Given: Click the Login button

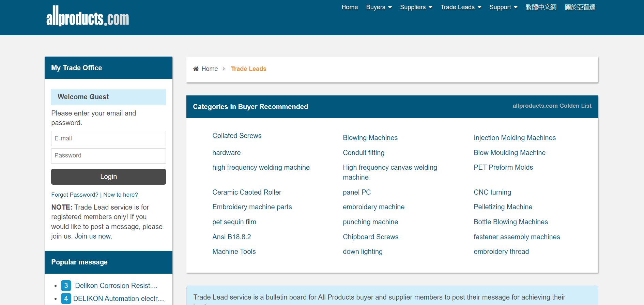Looking at the screenshot, I should (x=108, y=177).
